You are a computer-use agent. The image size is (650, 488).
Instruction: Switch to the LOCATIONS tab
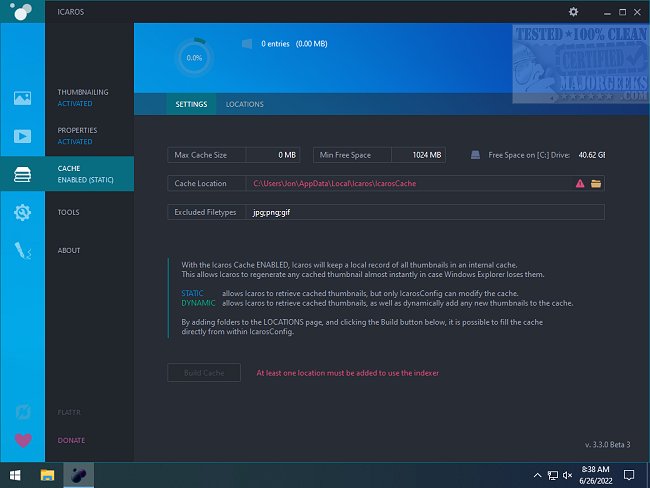[x=245, y=104]
